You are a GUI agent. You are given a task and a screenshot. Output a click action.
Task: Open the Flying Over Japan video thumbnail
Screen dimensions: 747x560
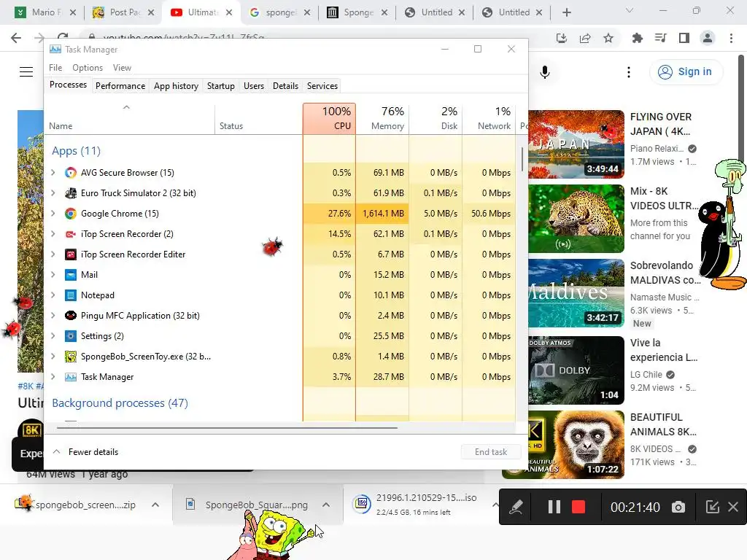click(x=576, y=144)
